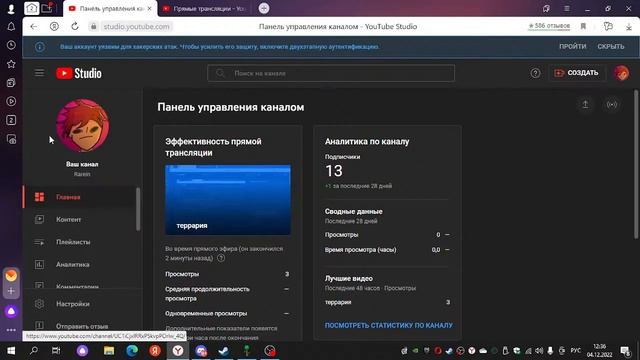Viewport: 640px width, 360px height.
Task: Click the Аналитика chart icon
Action: 39,264
